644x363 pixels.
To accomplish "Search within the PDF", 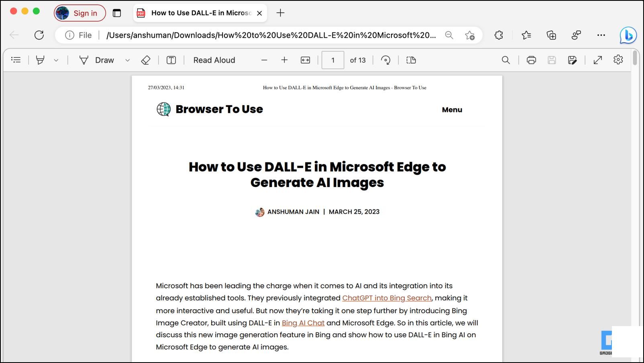I will click(506, 60).
